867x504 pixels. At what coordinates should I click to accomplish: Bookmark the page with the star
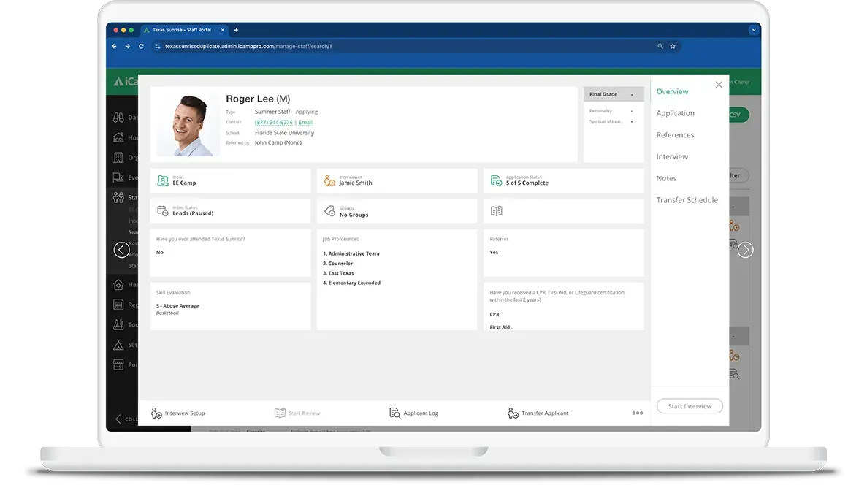coord(673,47)
